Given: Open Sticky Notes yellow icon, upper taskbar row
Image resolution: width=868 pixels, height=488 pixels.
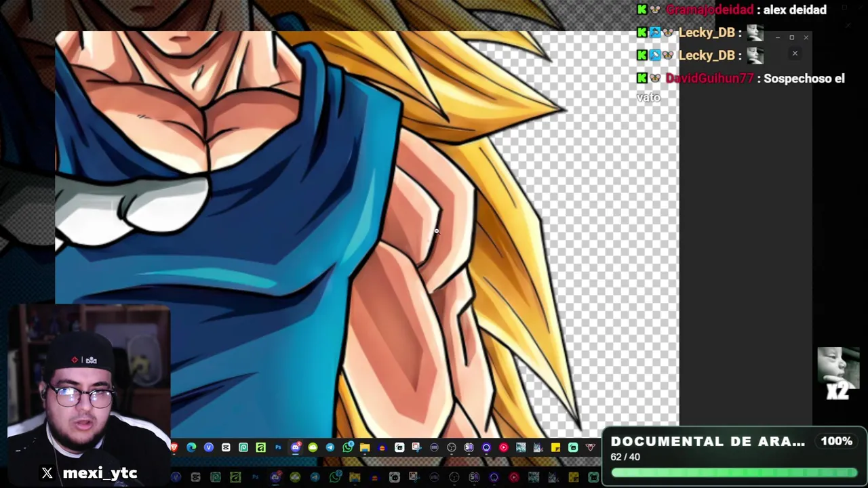Looking at the screenshot, I should pyautogui.click(x=555, y=447).
